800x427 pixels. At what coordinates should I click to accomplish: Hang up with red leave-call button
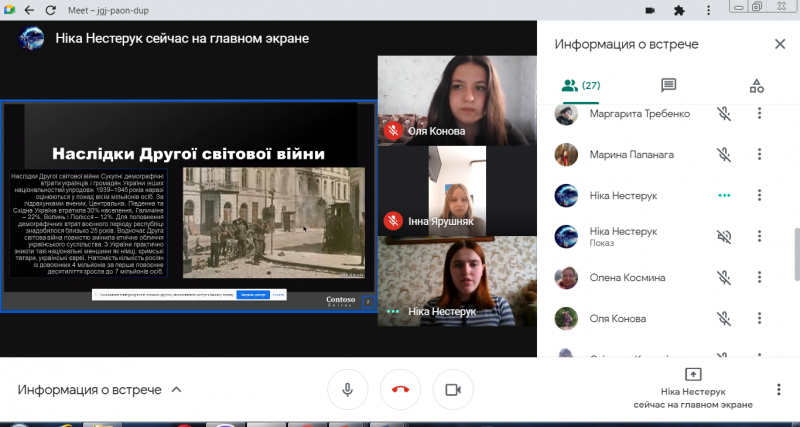401,390
